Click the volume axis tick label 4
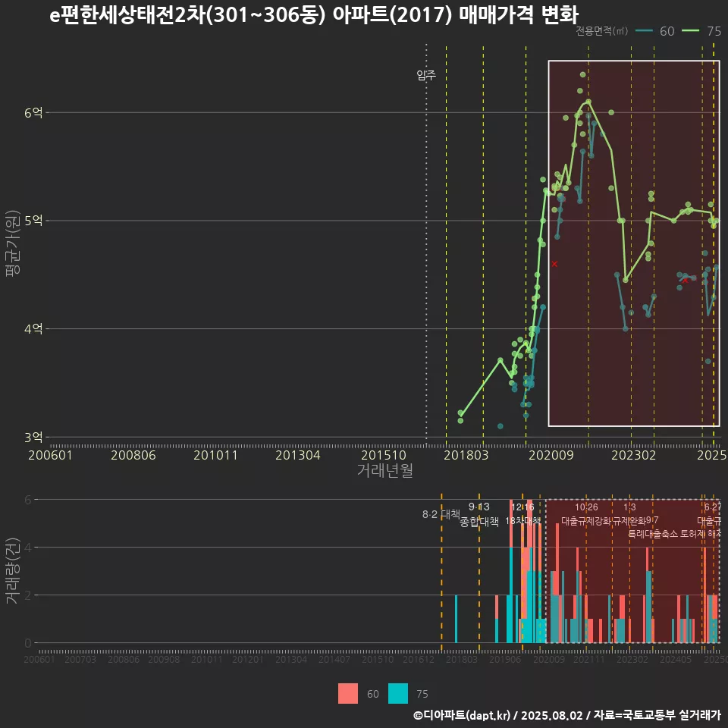This screenshot has width=728, height=728. tap(28, 548)
